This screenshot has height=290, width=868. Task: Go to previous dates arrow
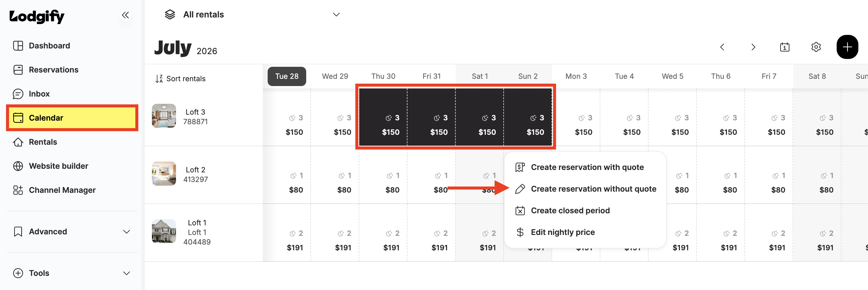[x=722, y=47]
